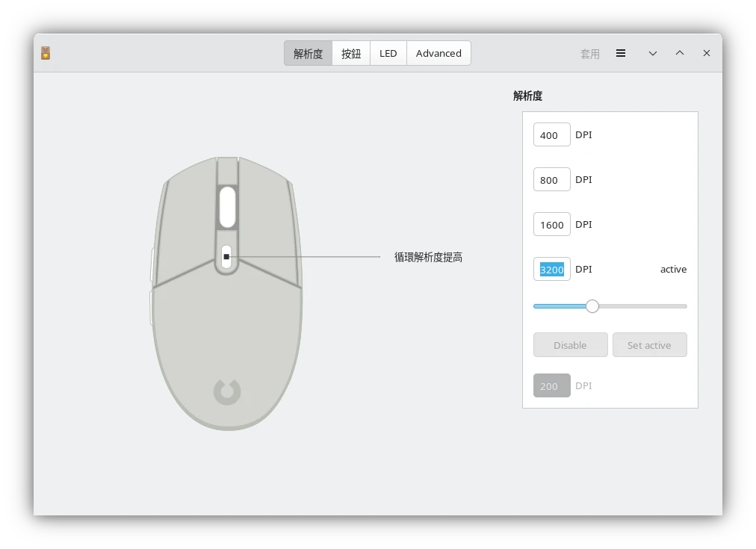Click the 循環解析度提高 button label
The width and height of the screenshot is (756, 549).
(428, 257)
